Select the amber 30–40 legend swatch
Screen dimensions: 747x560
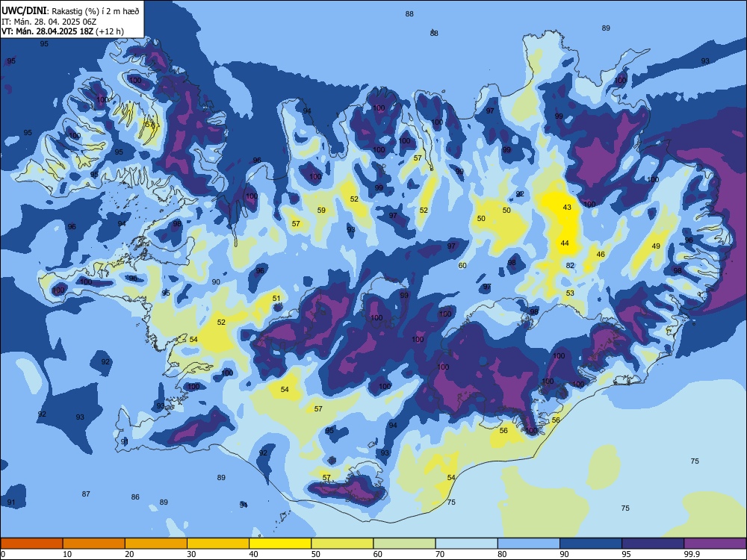pyautogui.click(x=218, y=544)
